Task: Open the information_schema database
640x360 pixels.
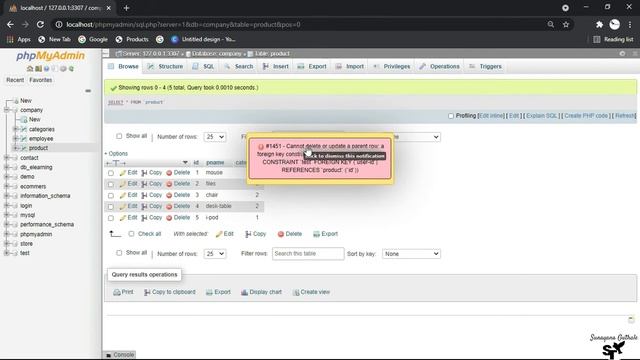Action: click(45, 196)
